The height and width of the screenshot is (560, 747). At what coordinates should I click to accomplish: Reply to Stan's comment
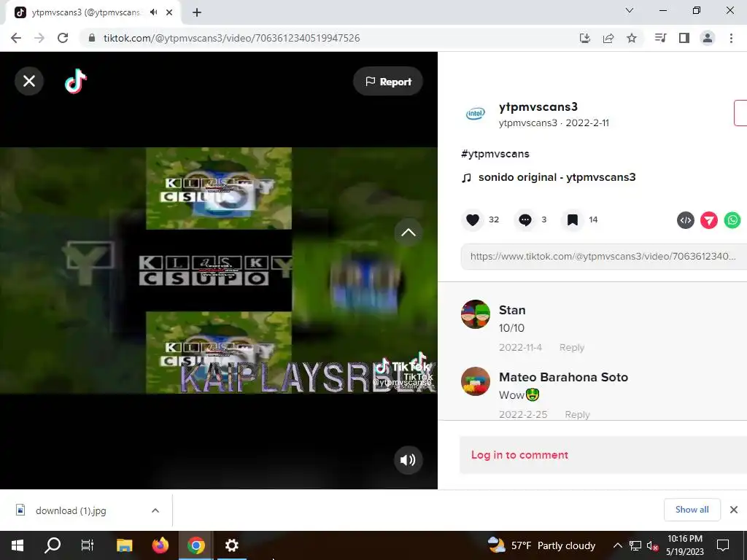tap(572, 348)
